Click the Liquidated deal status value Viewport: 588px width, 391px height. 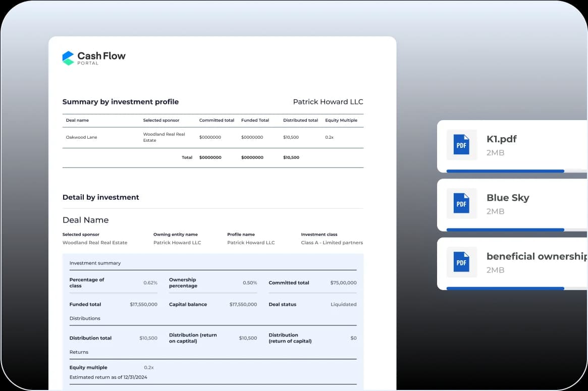click(343, 305)
